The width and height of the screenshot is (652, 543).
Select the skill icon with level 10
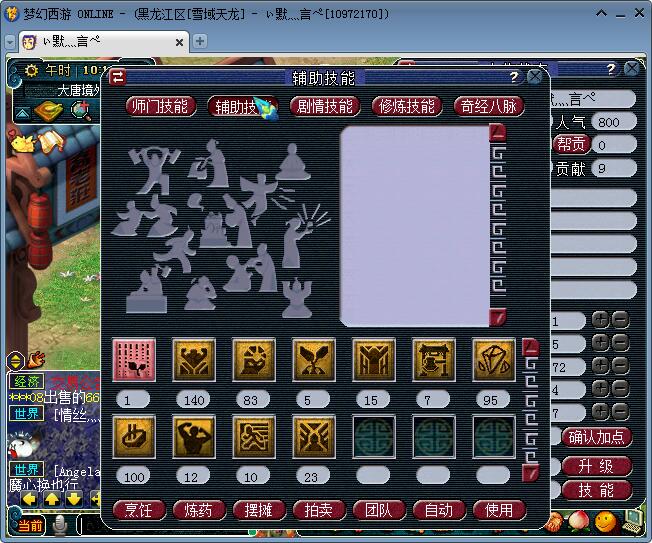pyautogui.click(x=254, y=437)
